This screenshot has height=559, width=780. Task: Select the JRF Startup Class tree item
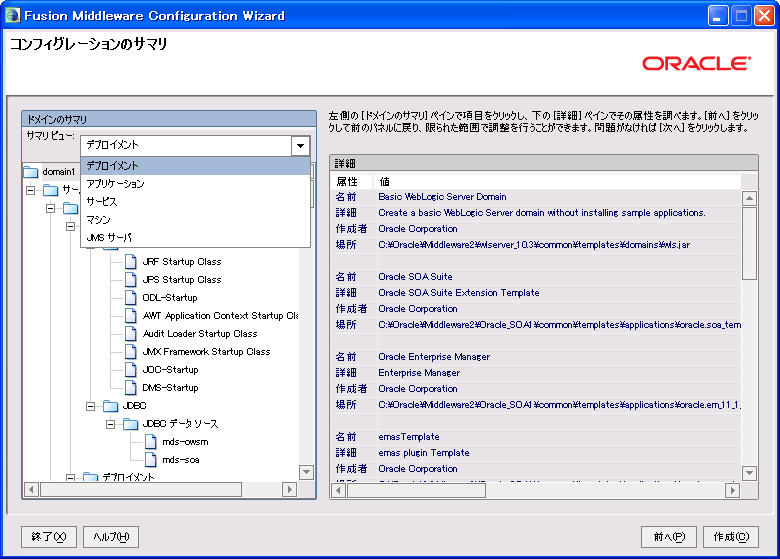(182, 262)
